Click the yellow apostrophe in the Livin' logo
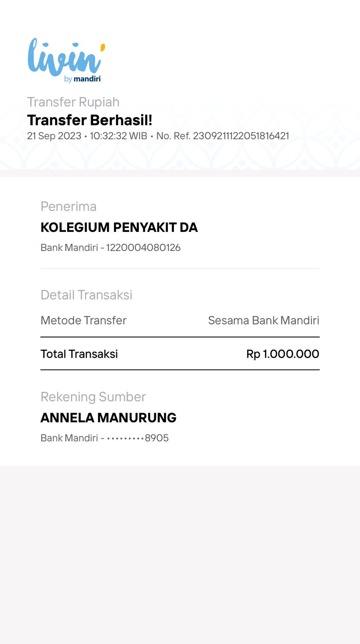Screen dimensions: 360x644 tap(103, 47)
